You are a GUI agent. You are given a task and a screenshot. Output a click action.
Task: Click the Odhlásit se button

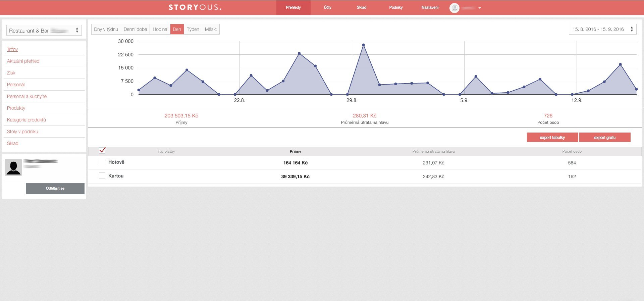coord(55,188)
